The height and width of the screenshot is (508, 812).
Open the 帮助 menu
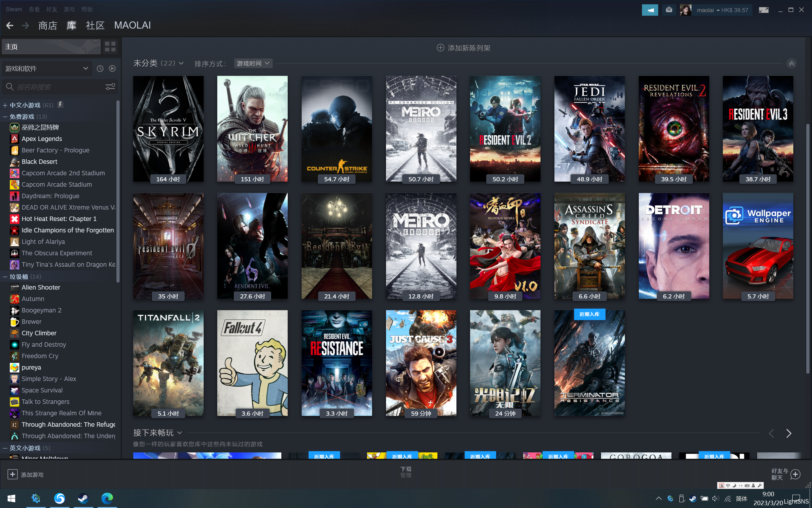(x=87, y=10)
